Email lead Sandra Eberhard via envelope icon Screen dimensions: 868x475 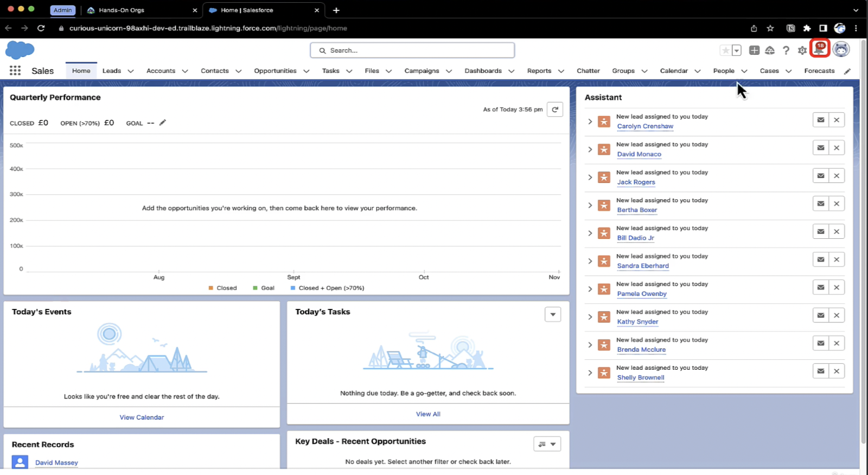[x=821, y=259]
